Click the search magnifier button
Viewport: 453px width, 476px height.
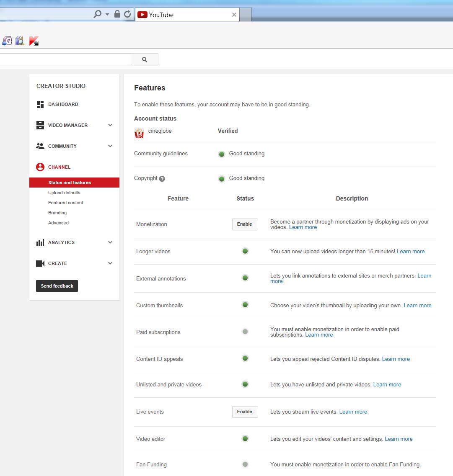pos(145,59)
